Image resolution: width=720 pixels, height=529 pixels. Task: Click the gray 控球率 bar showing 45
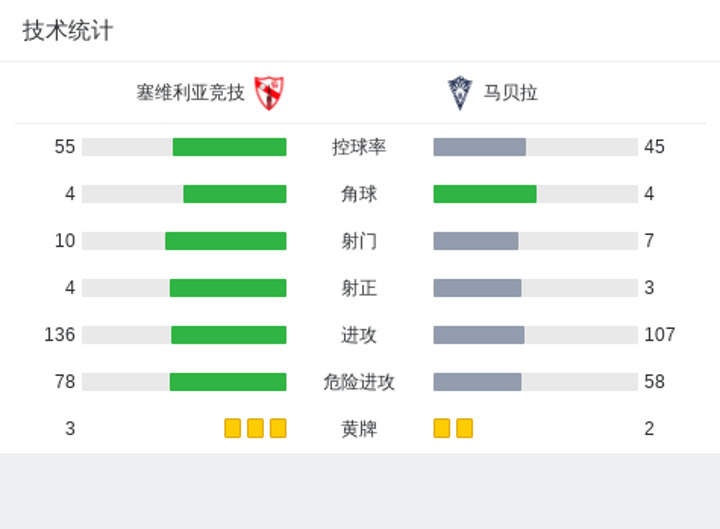(x=480, y=147)
